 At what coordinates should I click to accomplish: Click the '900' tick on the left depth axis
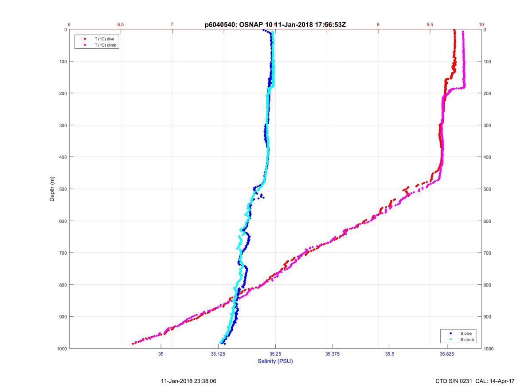[63, 317]
